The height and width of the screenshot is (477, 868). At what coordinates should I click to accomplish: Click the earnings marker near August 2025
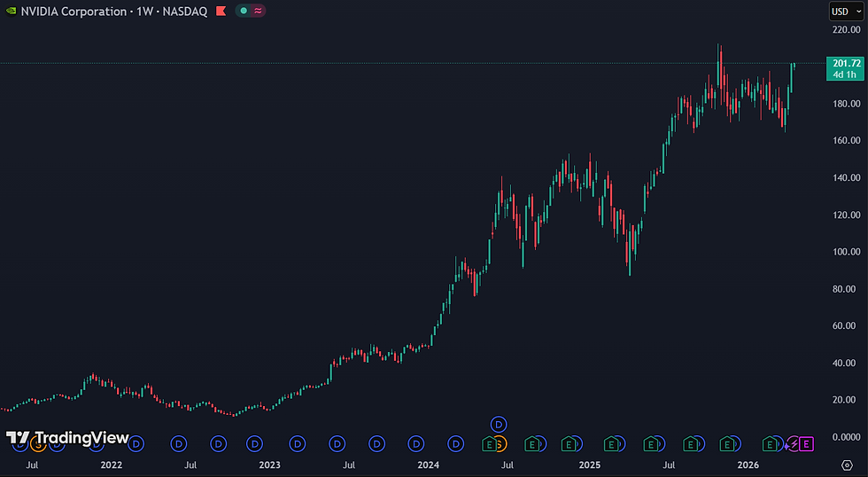690,444
